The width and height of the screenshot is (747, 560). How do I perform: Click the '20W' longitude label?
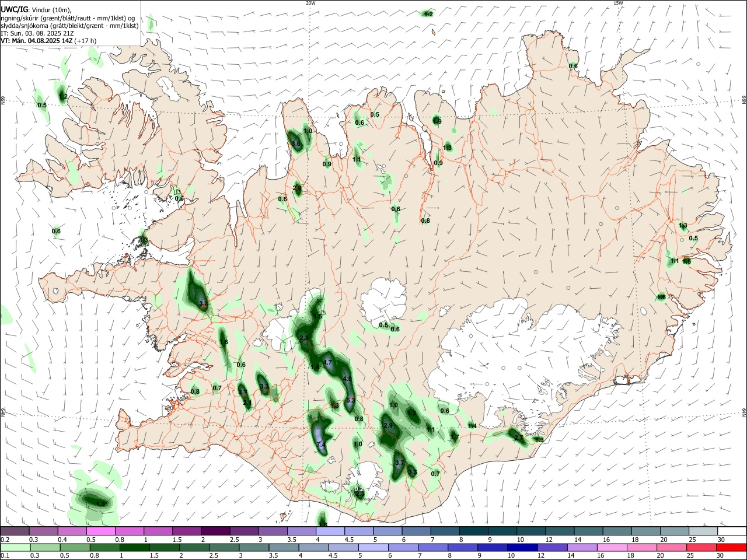click(310, 3)
